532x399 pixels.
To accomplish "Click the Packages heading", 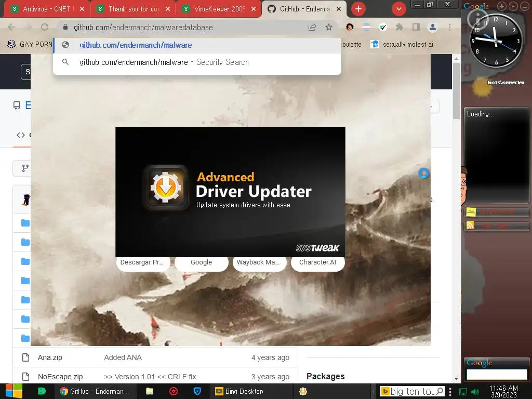I will click(325, 377).
